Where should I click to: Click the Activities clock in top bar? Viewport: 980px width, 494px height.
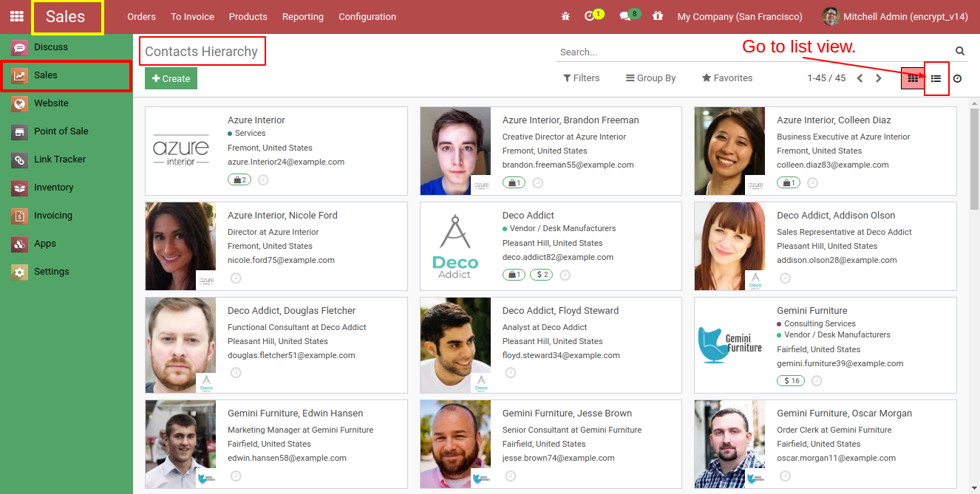pos(589,16)
